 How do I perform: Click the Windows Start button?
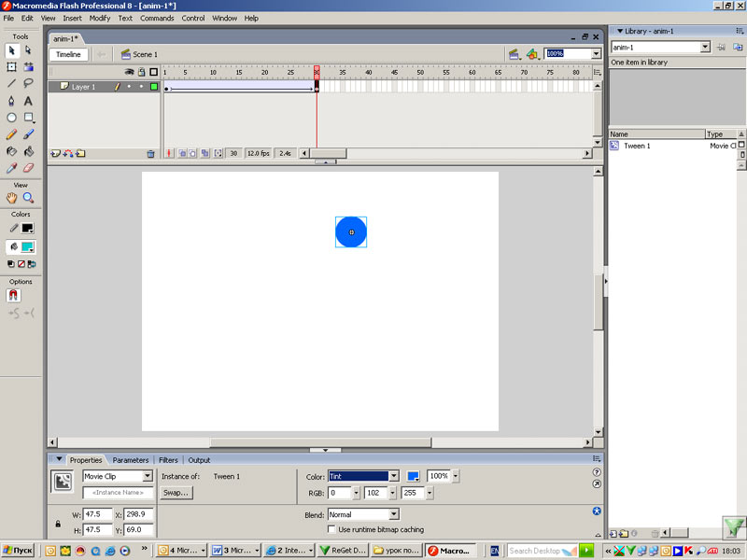[x=19, y=551]
